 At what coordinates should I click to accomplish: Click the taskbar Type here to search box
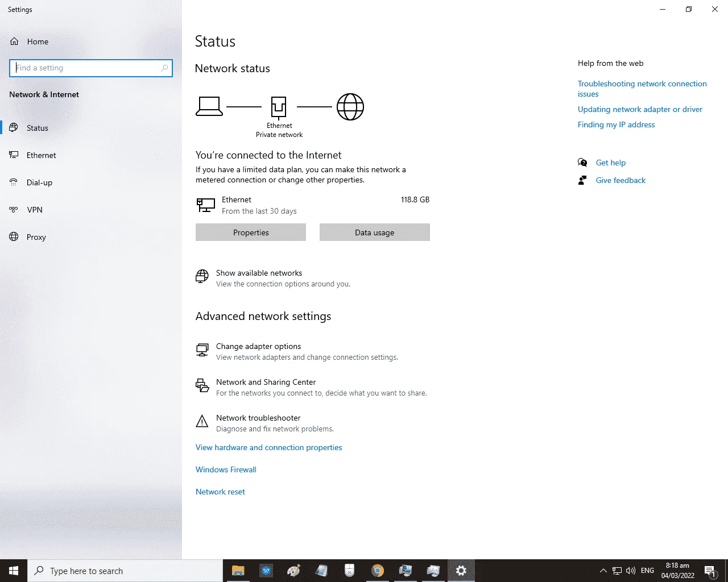pos(125,571)
